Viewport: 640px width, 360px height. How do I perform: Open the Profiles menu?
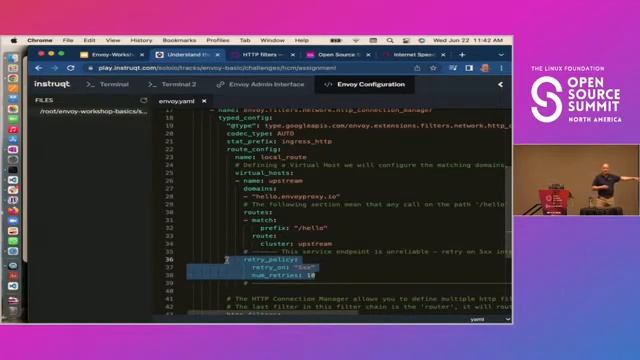click(218, 40)
